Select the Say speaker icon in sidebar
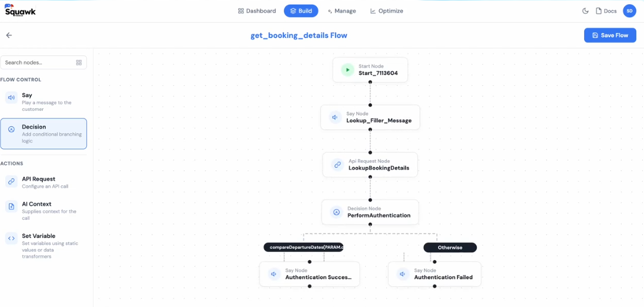Image resolution: width=644 pixels, height=307 pixels. click(x=11, y=98)
